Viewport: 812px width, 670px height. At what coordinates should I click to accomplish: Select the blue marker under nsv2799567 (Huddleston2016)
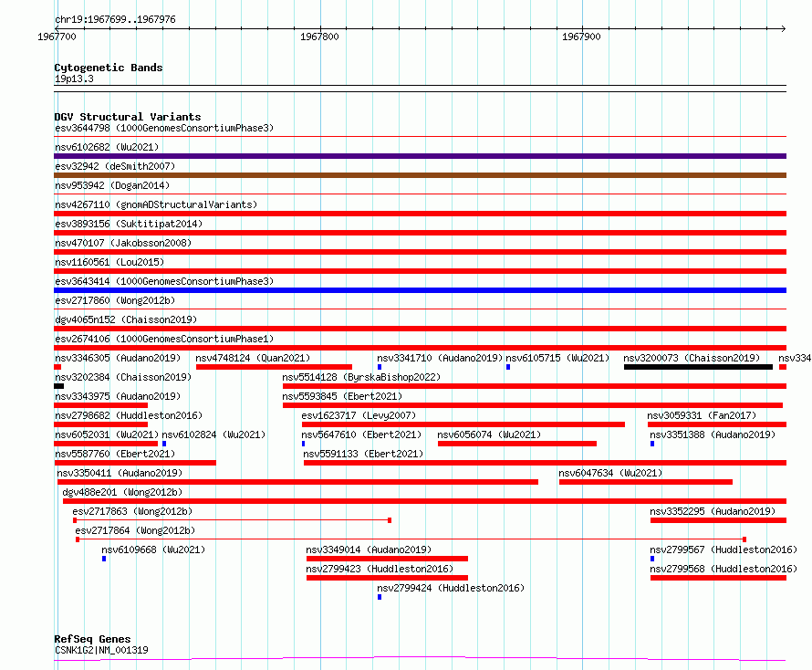pyautogui.click(x=652, y=559)
